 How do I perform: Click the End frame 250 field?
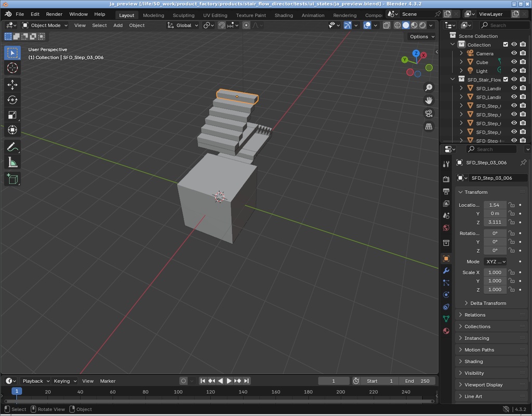click(417, 381)
